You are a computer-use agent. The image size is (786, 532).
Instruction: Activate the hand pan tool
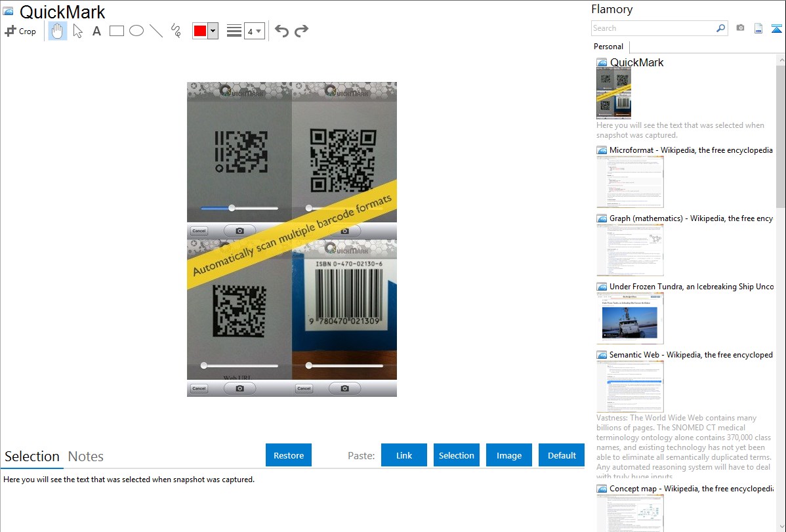(57, 31)
